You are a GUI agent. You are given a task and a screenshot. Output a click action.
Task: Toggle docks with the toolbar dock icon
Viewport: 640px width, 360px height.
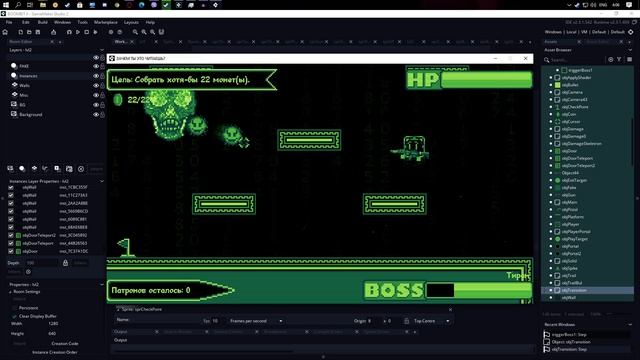point(161,32)
